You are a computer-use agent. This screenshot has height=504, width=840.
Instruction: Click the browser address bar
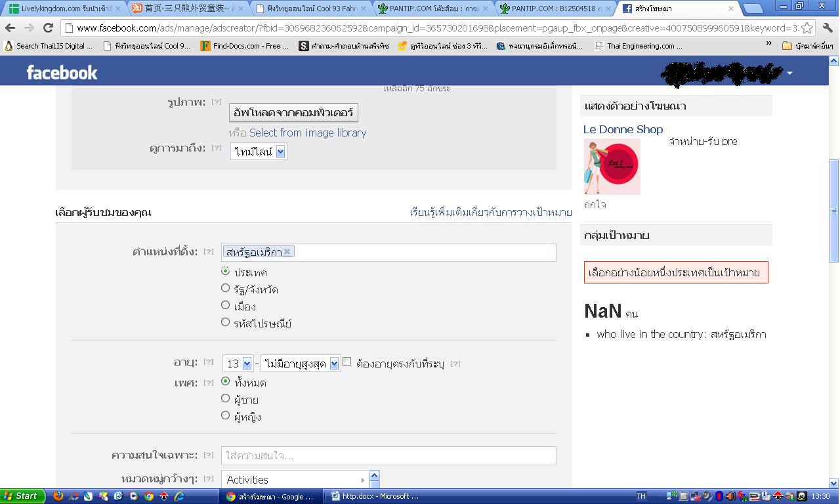click(x=438, y=28)
